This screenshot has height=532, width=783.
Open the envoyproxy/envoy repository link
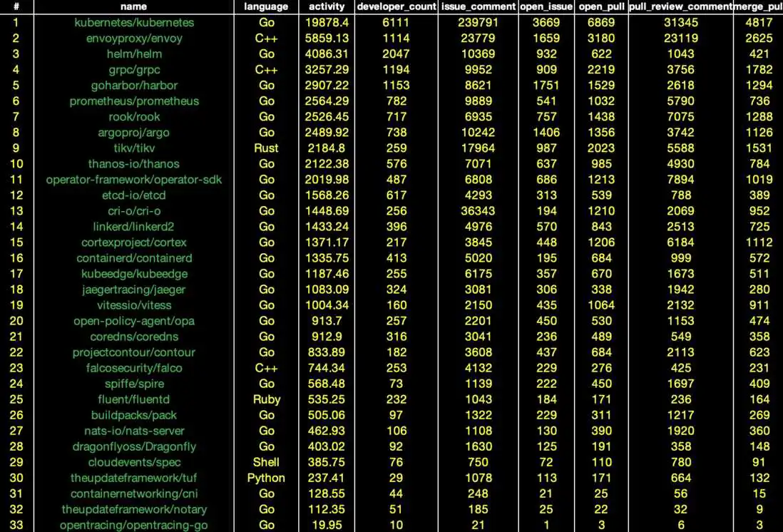pos(134,39)
